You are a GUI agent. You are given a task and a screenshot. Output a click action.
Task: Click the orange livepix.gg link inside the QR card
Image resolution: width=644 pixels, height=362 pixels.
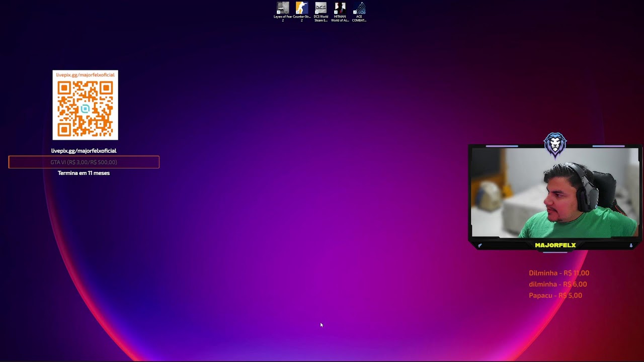coord(86,75)
